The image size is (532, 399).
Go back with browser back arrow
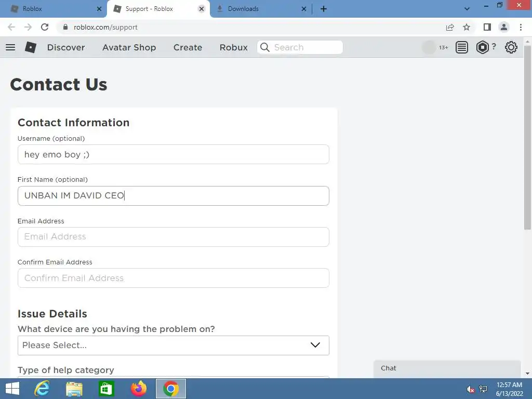[x=11, y=27]
